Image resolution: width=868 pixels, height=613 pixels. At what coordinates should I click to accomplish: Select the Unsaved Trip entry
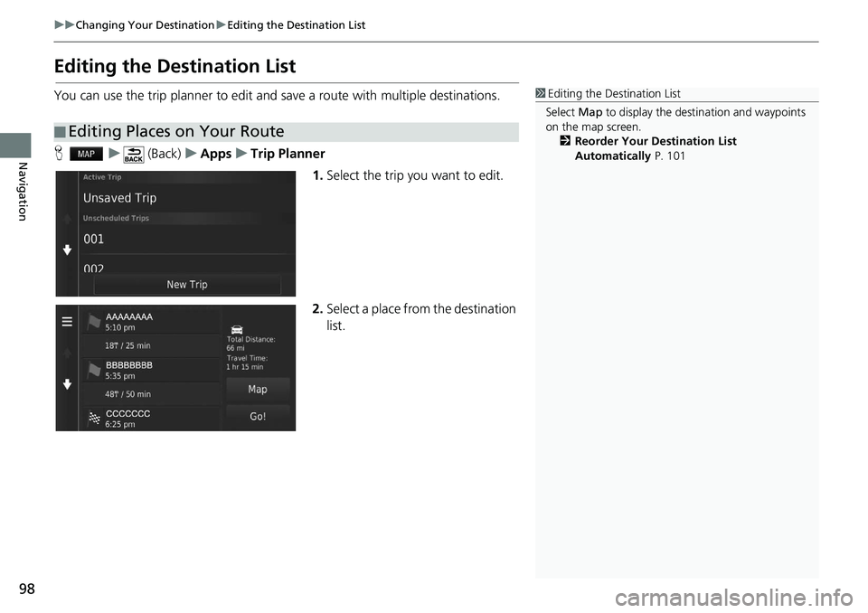[x=187, y=198]
